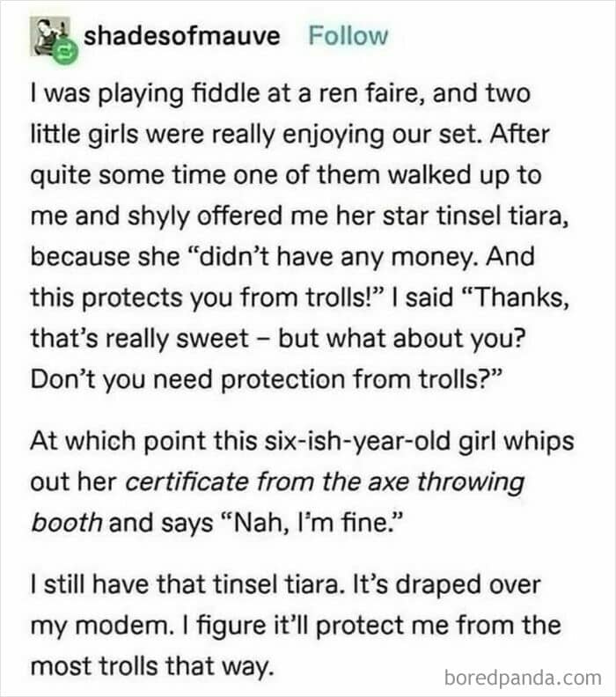
Task: Click the italic word "booth"
Action: coord(70,521)
